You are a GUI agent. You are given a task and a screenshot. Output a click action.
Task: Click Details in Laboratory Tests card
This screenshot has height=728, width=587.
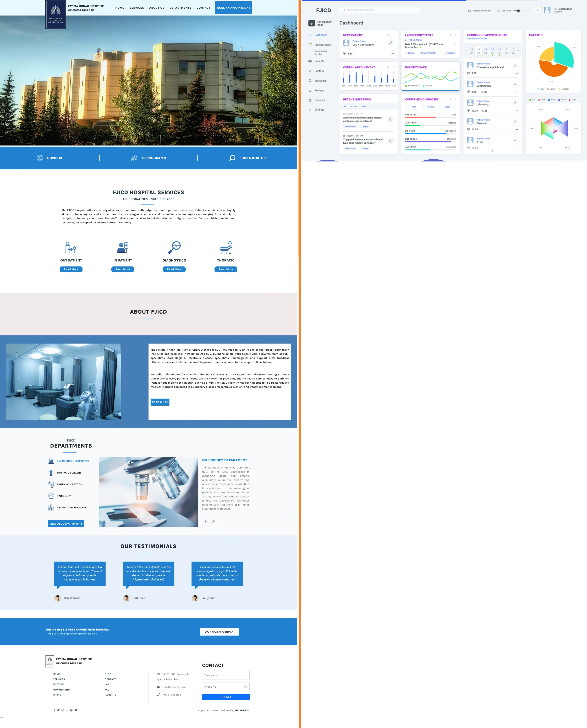click(410, 53)
